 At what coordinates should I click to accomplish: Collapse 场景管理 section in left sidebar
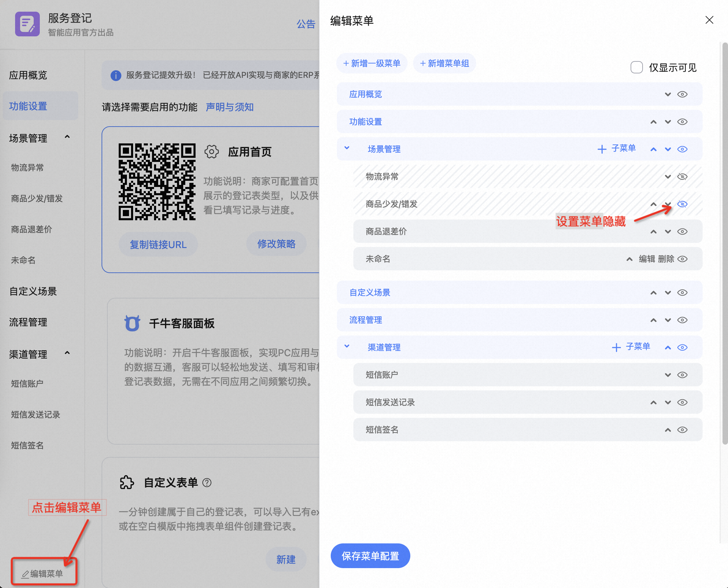(x=67, y=137)
